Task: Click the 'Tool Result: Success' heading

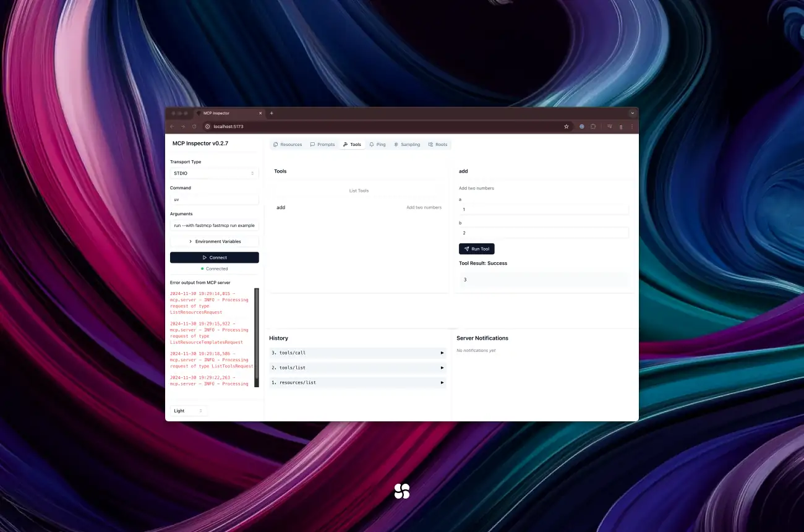Action: (483, 263)
